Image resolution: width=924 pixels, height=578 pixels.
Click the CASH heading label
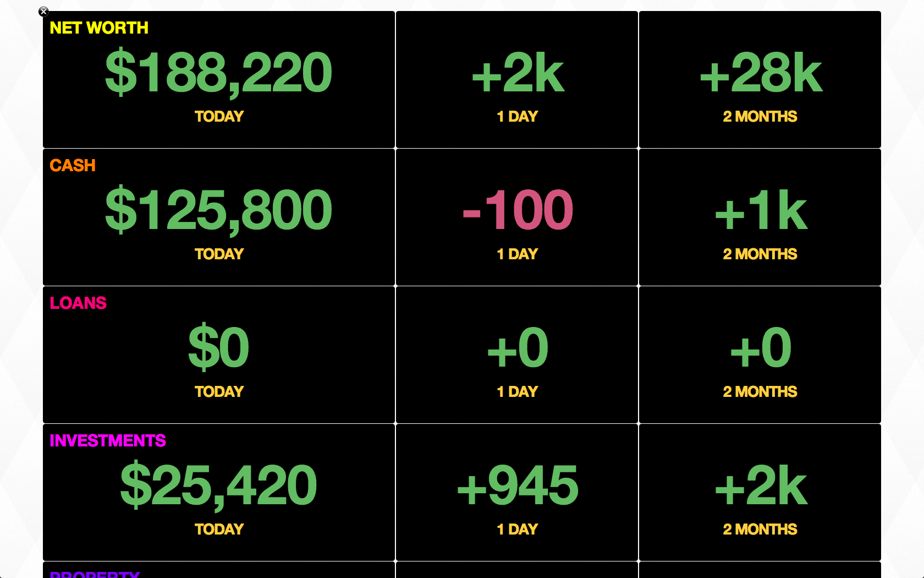(73, 166)
